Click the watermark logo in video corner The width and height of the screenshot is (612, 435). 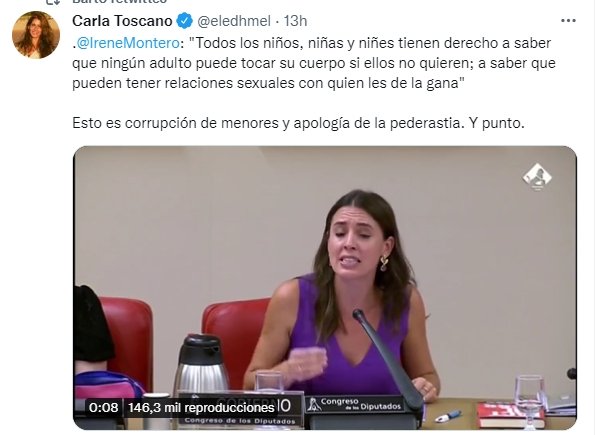(537, 177)
